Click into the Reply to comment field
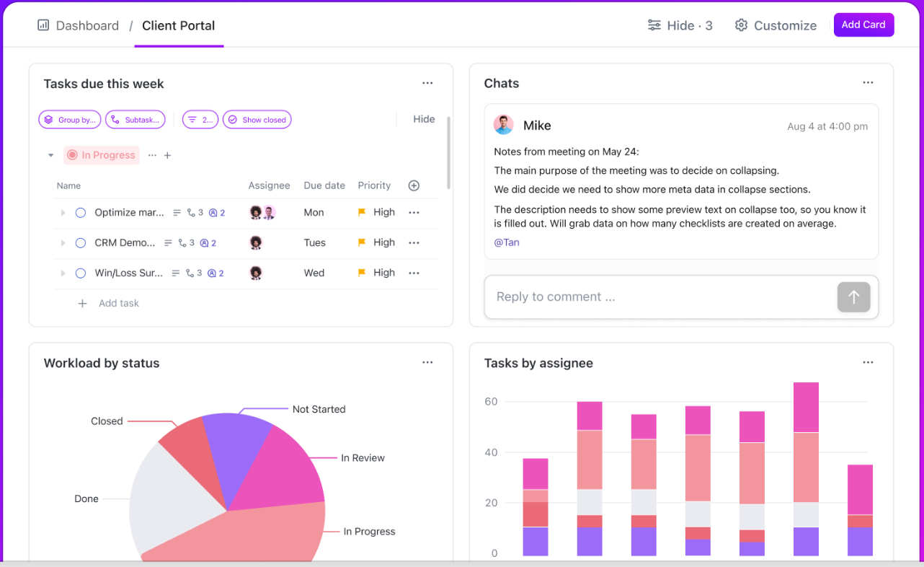 [659, 296]
